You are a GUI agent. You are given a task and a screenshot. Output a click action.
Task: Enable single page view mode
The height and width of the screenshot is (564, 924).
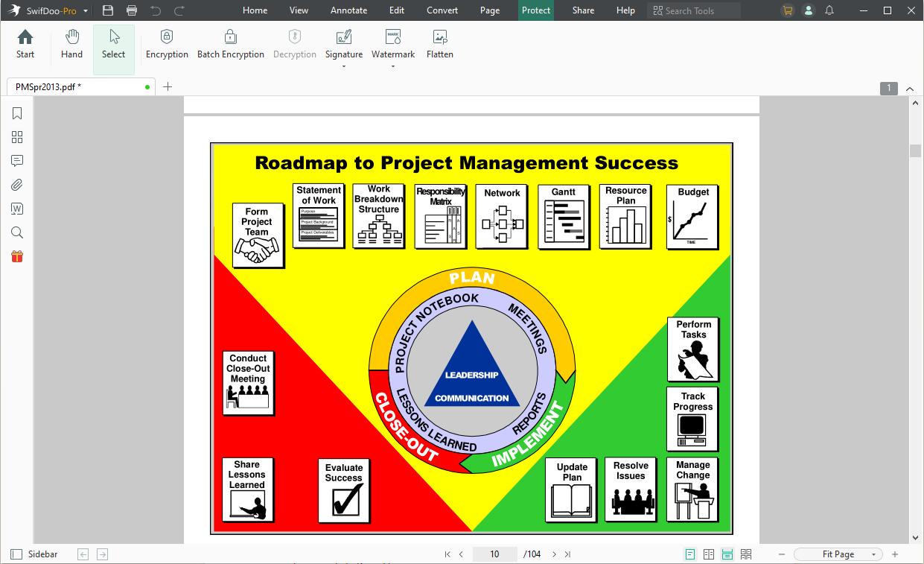pos(690,554)
